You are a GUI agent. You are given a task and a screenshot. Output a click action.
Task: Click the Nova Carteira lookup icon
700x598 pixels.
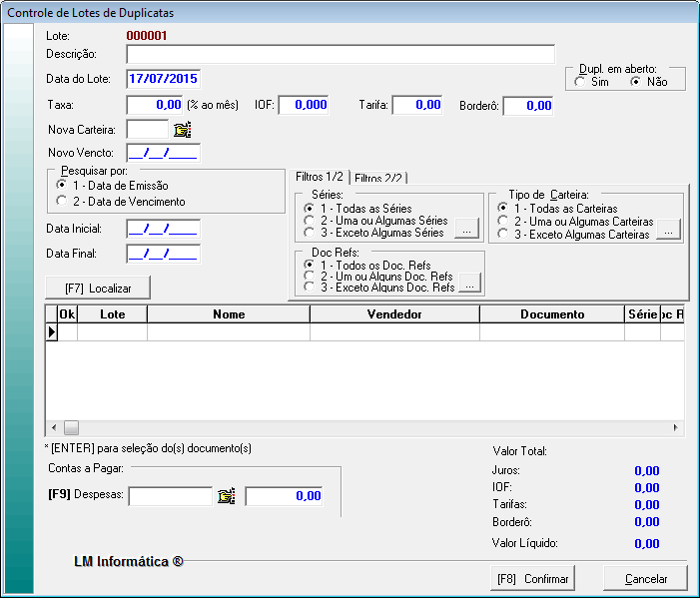point(182,129)
